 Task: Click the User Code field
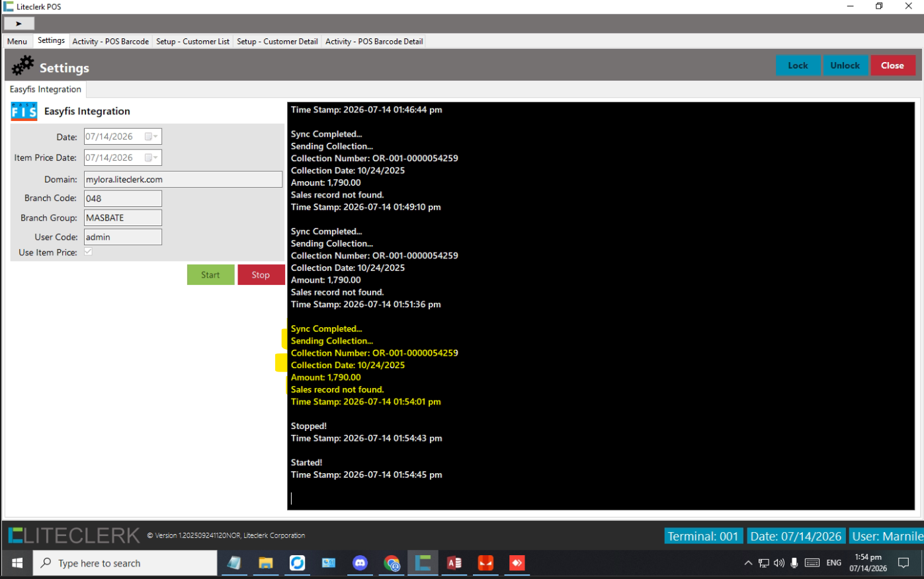pos(122,237)
